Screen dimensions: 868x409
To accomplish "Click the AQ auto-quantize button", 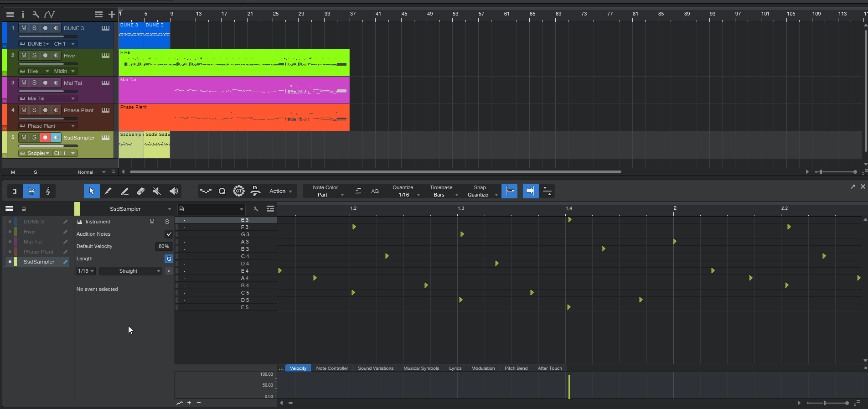I will 375,191.
